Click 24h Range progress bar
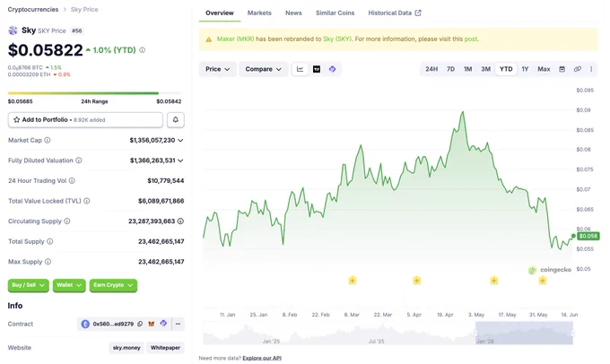Image resolution: width=610 pixels, height=364 pixels. [94, 93]
